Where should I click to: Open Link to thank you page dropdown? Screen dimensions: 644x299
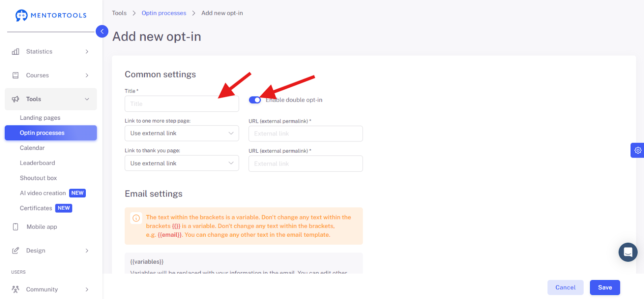pos(182,163)
